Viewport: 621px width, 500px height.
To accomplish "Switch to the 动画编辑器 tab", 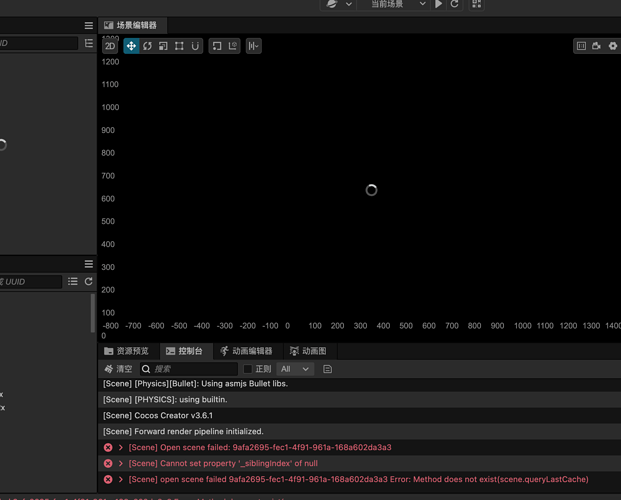I will pos(246,351).
